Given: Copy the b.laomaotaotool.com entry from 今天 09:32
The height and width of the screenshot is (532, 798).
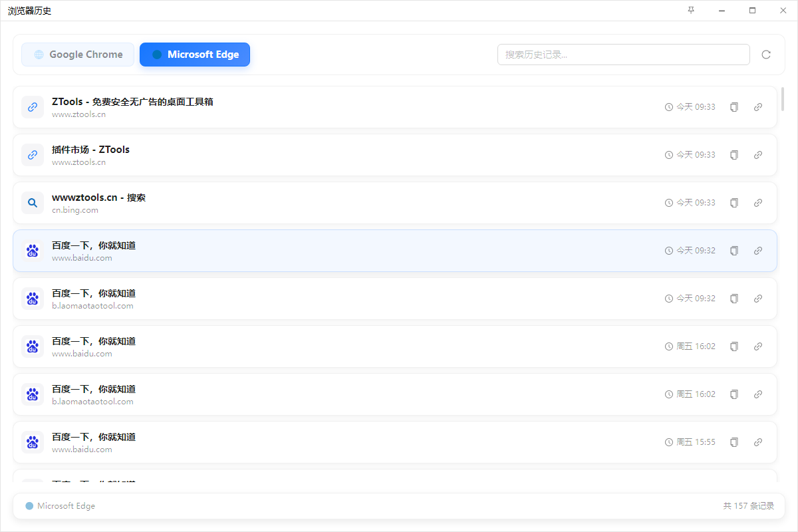Looking at the screenshot, I should click(734, 299).
